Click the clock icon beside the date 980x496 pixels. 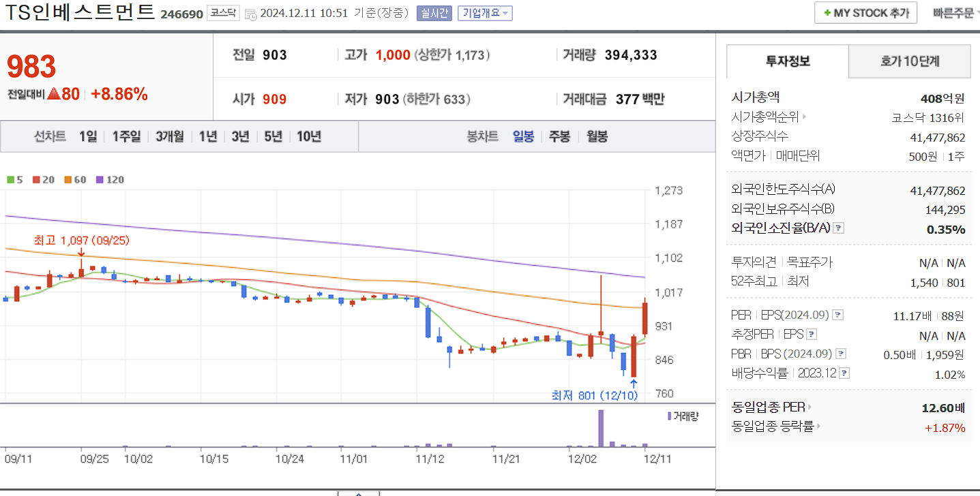[250, 12]
